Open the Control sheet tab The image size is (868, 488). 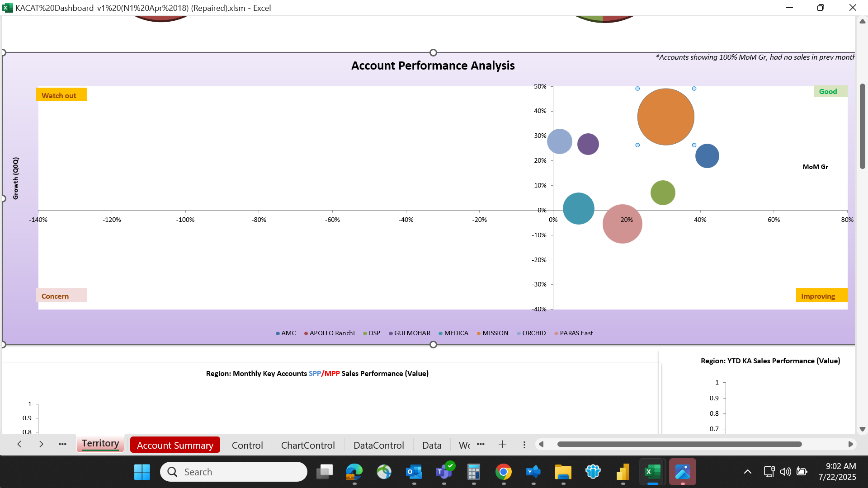pos(247,446)
